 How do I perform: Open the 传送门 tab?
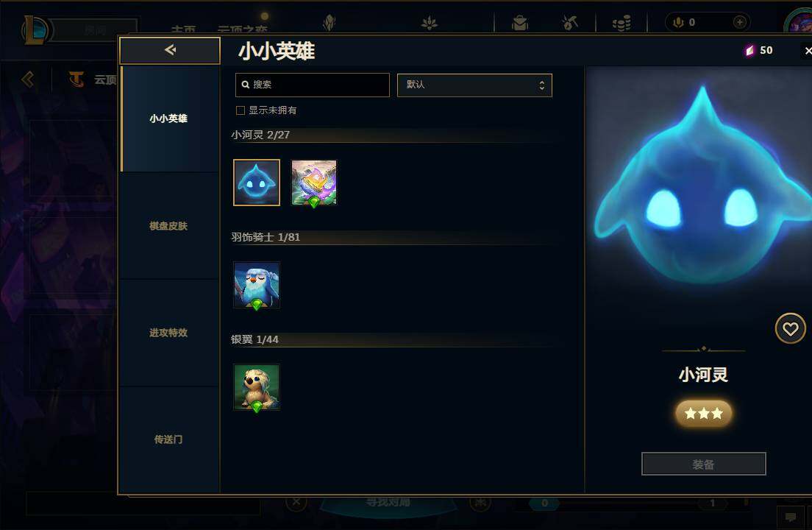(x=169, y=439)
